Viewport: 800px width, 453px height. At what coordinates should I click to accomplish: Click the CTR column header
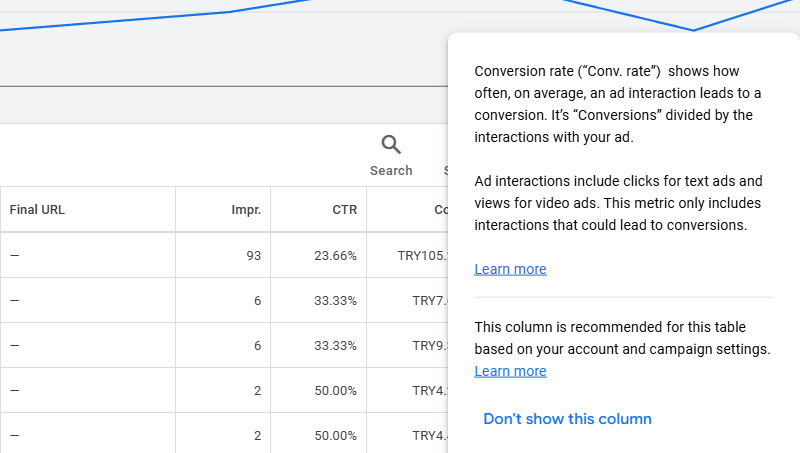point(344,210)
